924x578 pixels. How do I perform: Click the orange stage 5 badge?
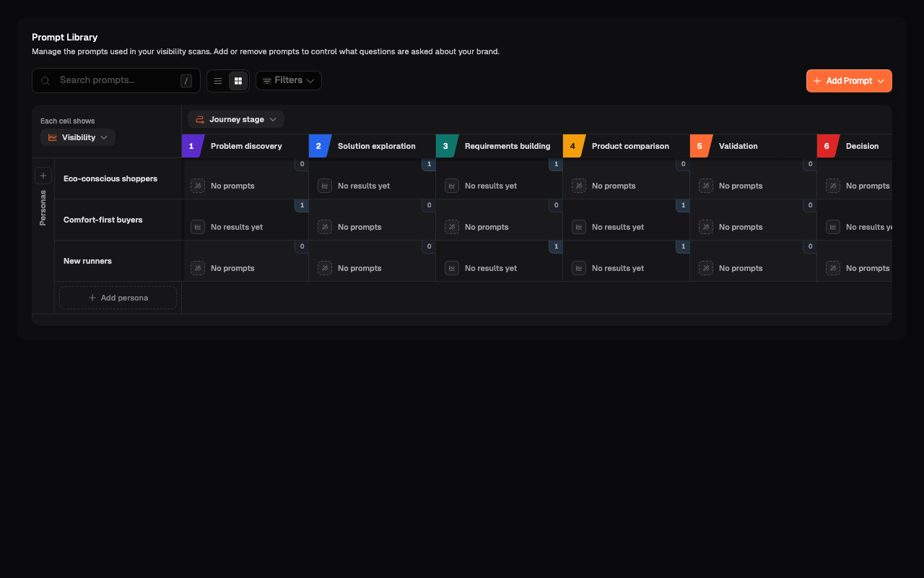[x=699, y=146]
